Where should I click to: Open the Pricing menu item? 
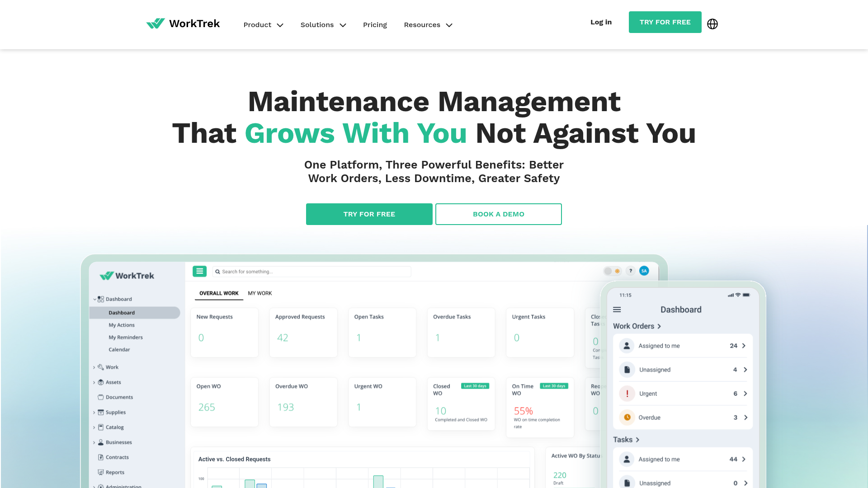(375, 25)
